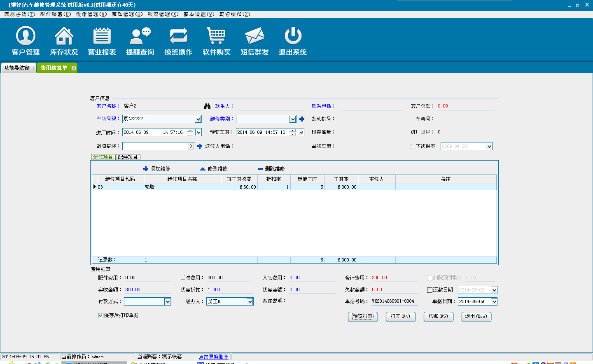This screenshot has width=593, height=364.
Task: Enable the 下次保养 checkbox
Action: (x=412, y=146)
